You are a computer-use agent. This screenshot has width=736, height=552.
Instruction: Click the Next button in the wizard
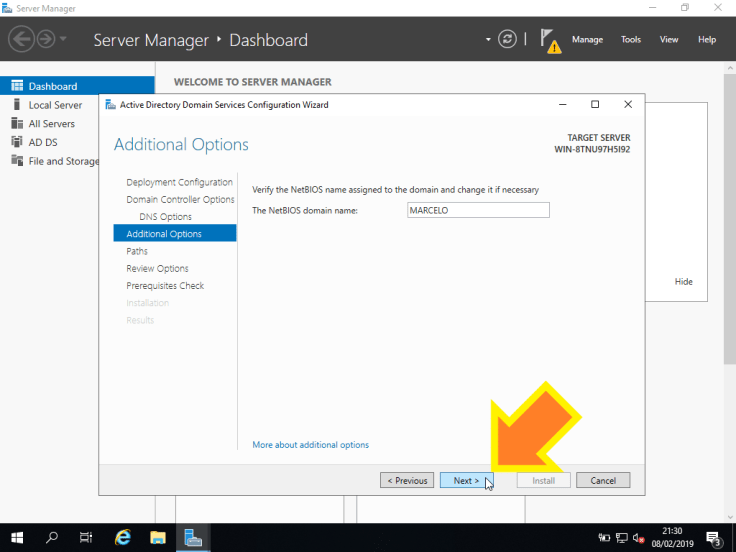tap(466, 481)
